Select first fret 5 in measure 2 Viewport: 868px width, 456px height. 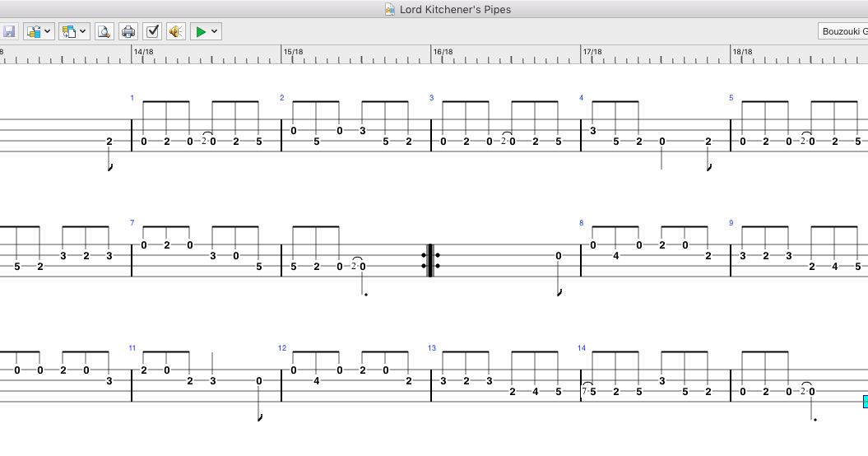tap(317, 142)
